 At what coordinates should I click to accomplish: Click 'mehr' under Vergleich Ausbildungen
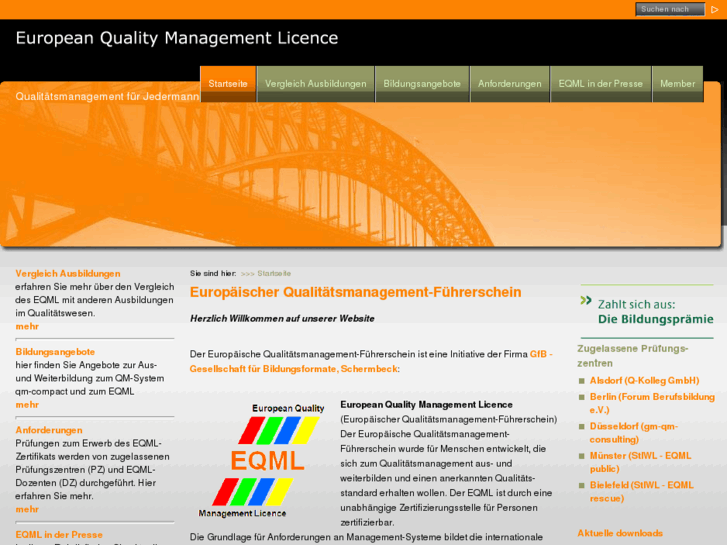27,327
